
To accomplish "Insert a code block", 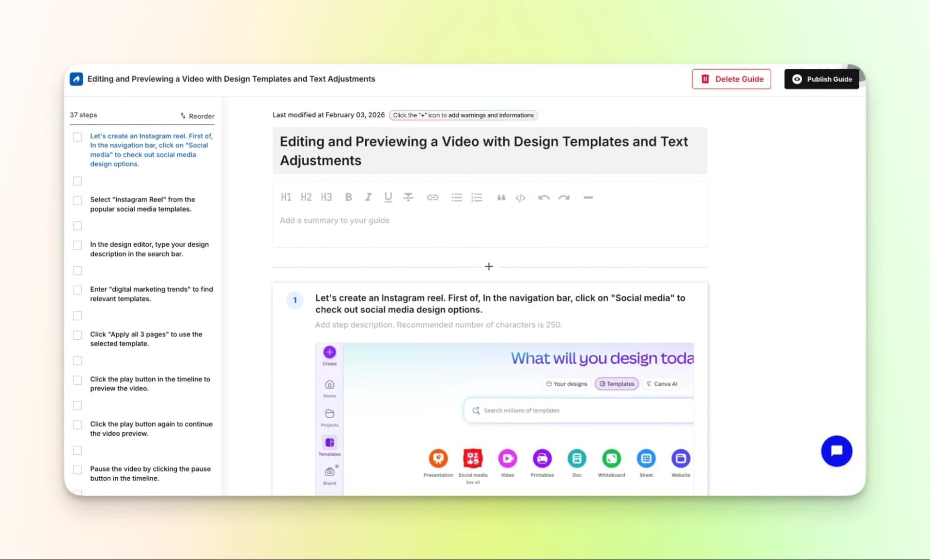I will [x=521, y=197].
